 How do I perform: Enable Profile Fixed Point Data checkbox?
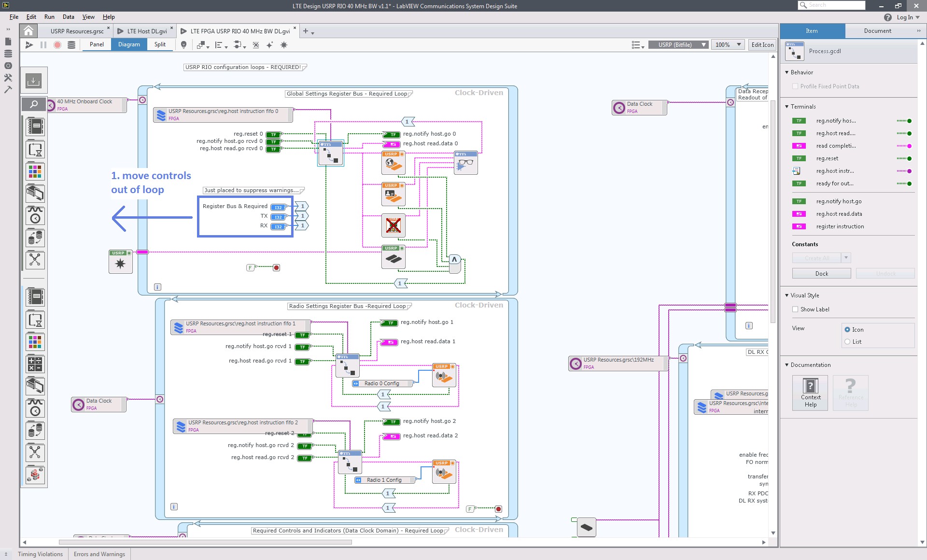click(x=795, y=86)
